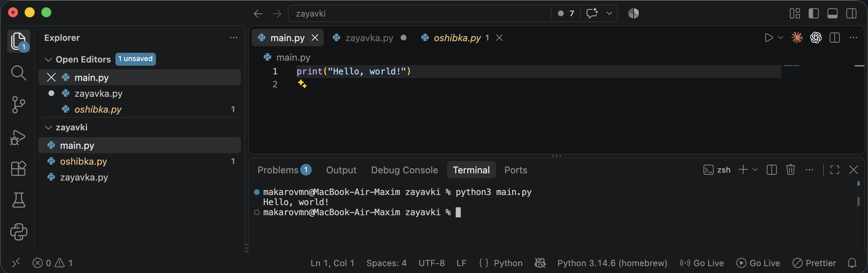Open the new terminal launch profile dropdown
The image size is (868, 273).
(755, 170)
